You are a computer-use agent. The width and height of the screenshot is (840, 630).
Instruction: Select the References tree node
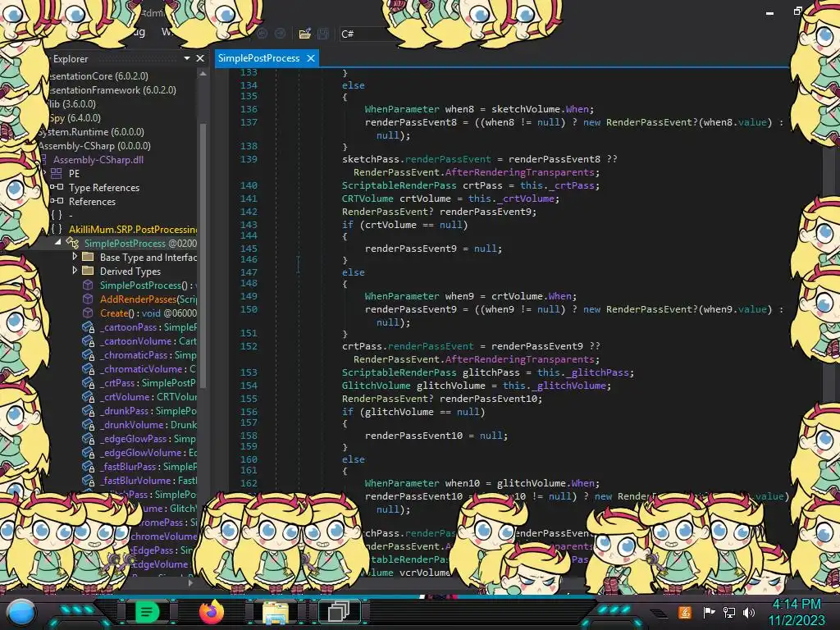point(92,202)
